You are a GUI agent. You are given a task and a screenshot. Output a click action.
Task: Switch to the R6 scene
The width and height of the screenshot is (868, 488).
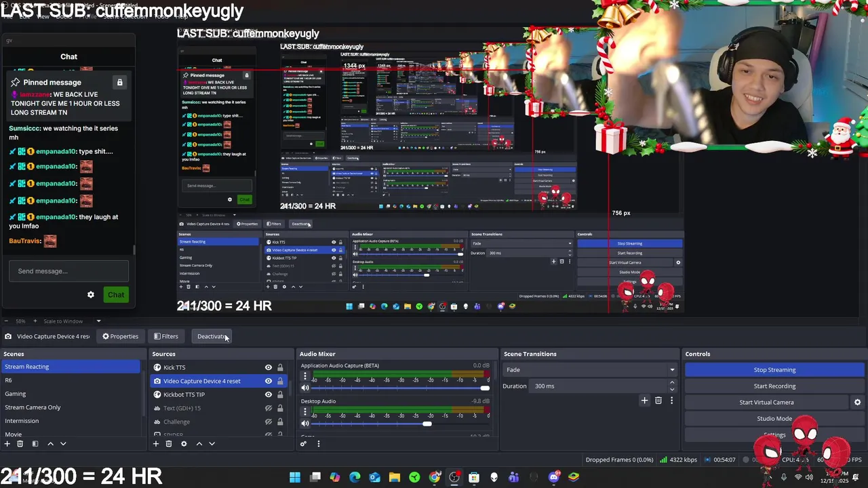click(71, 380)
